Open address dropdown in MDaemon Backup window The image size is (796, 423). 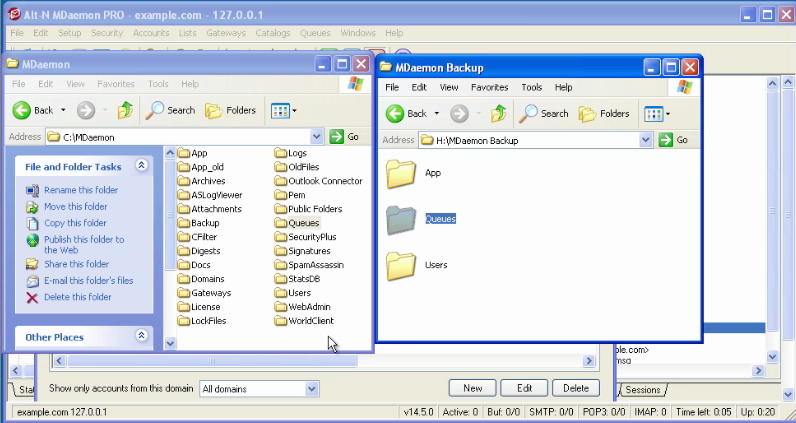point(646,140)
